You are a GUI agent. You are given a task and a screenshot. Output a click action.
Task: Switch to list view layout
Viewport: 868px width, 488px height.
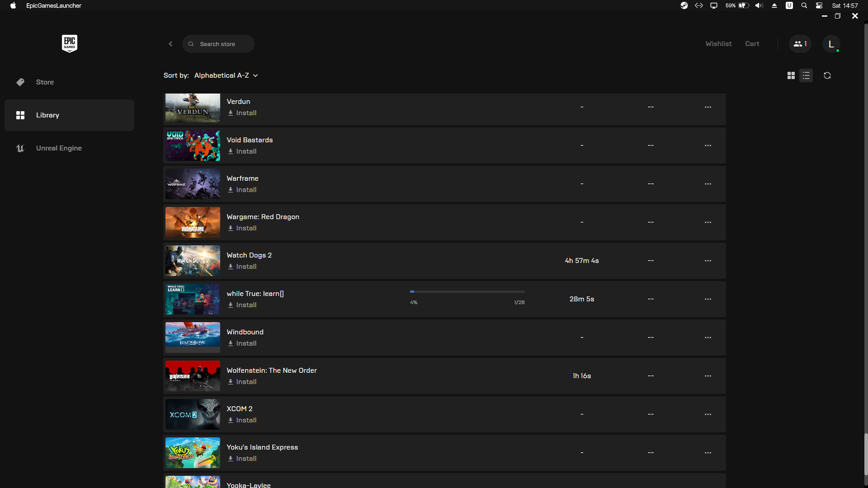pos(806,75)
